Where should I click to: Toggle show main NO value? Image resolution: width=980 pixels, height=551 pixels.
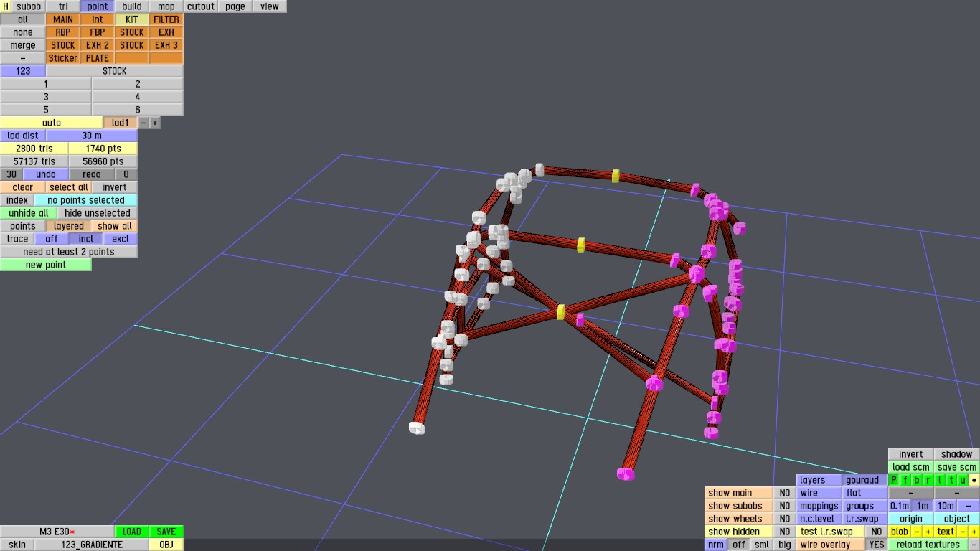pos(785,493)
